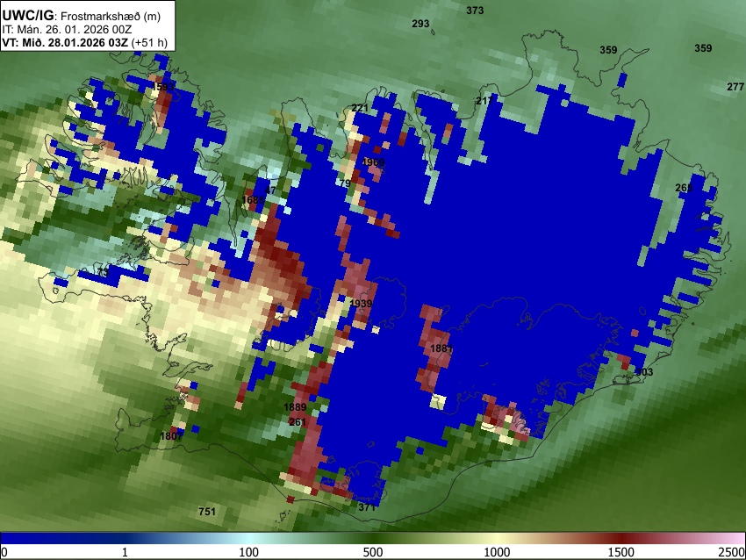Click the station value 73
Screen dimensions: 746x560
click(x=103, y=273)
